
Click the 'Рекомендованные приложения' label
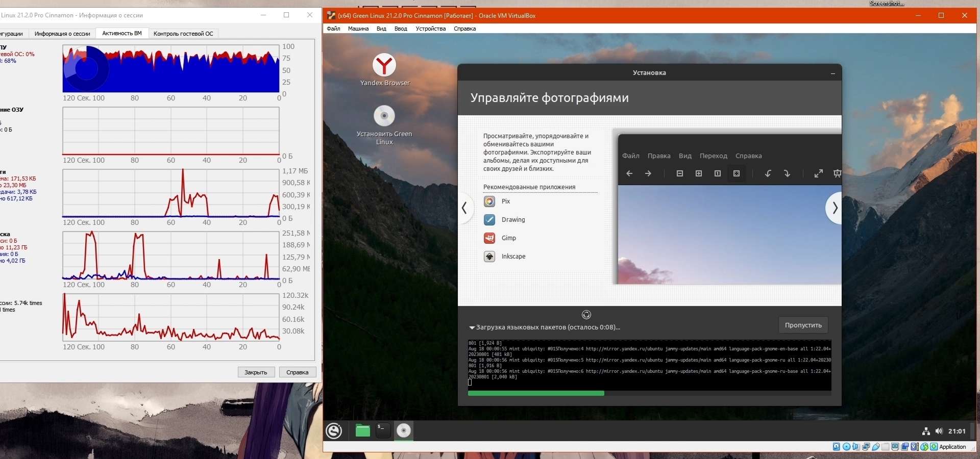click(529, 187)
